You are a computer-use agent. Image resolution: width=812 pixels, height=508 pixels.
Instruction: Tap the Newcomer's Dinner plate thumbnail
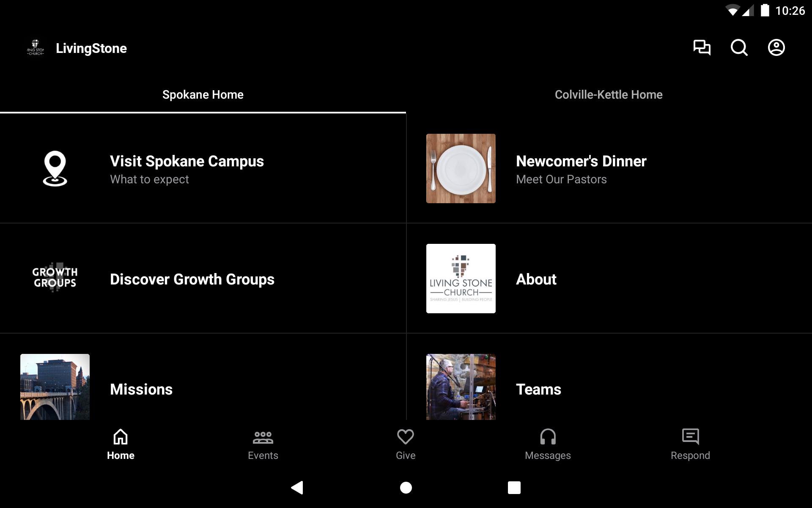coord(461,168)
